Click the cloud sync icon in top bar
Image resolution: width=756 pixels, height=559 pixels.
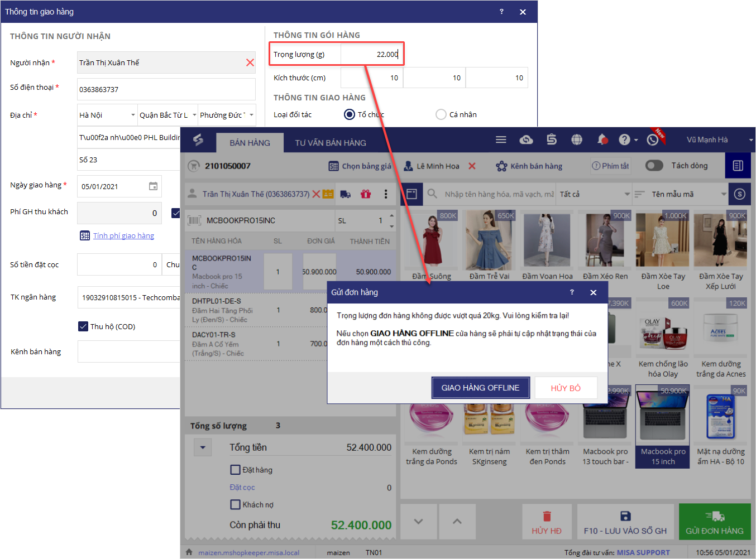526,139
